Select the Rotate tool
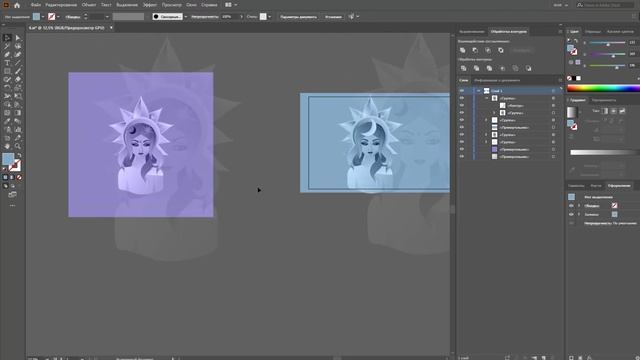 click(7, 88)
